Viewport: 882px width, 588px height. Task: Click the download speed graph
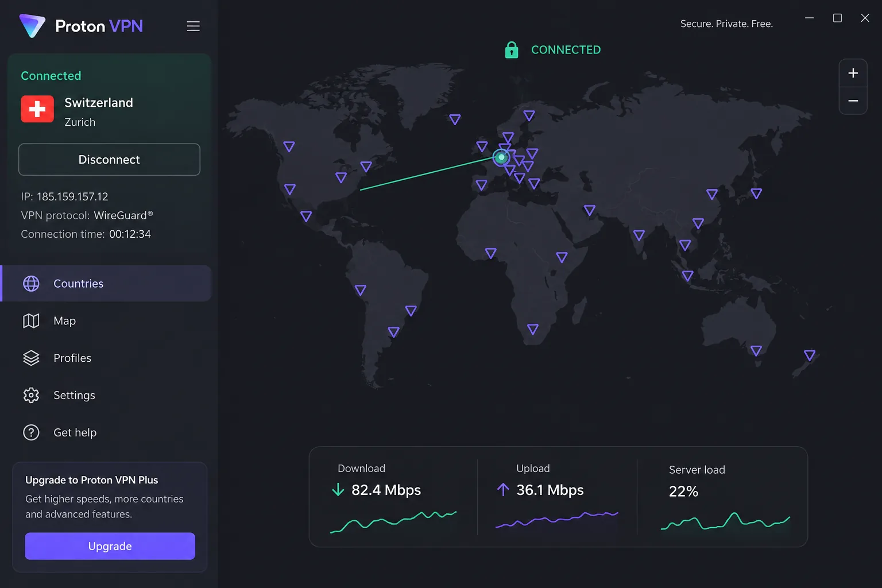click(x=393, y=521)
